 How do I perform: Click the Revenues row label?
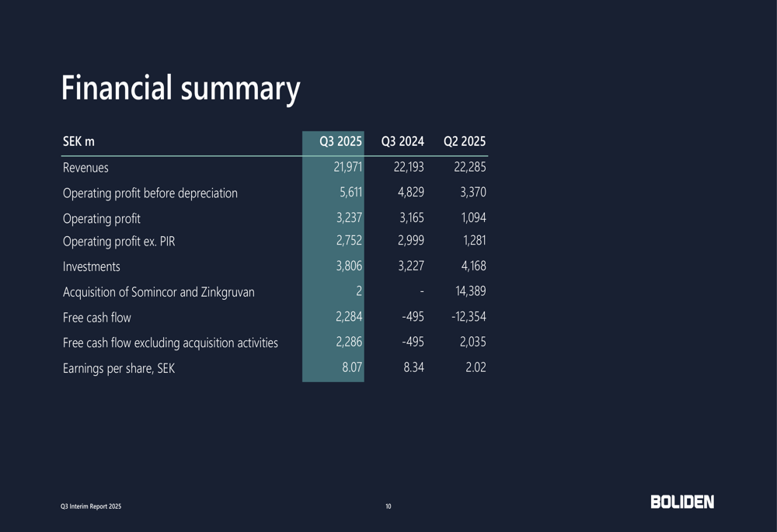tap(85, 168)
